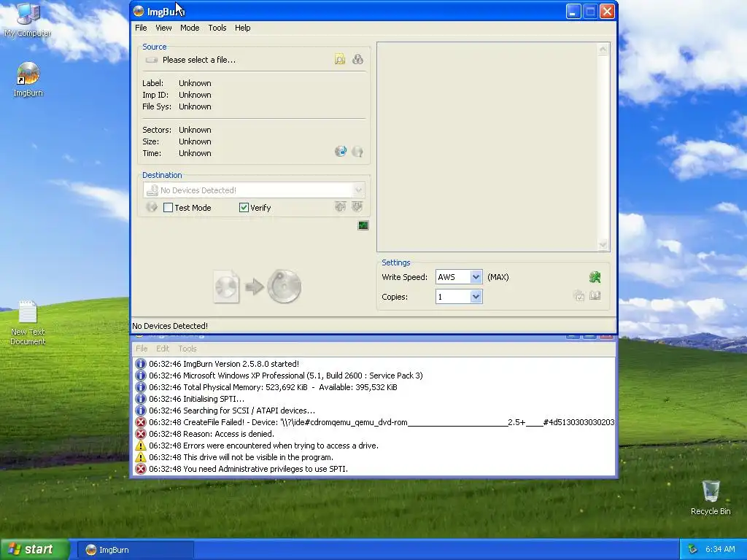Open the Edit menu in the log window
Viewport: 747px width, 560px height.
pyautogui.click(x=163, y=349)
